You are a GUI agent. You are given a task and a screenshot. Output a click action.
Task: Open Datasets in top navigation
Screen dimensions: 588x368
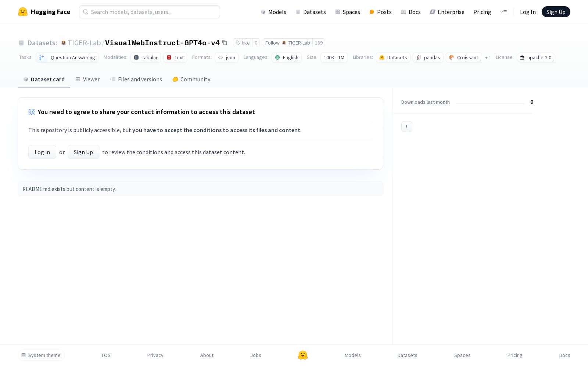coord(311,12)
